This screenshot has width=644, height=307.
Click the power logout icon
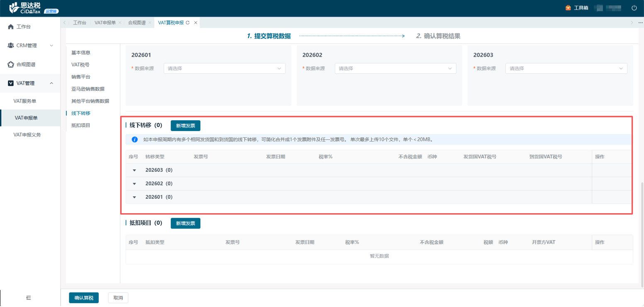click(x=634, y=8)
